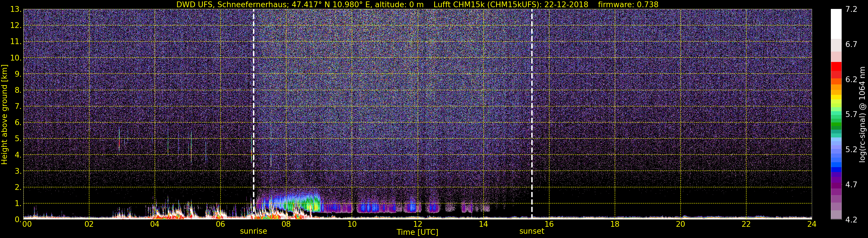Viewport: 868px width, 238px height.
Task: Click the '02' time tick label
Action: pos(89,224)
